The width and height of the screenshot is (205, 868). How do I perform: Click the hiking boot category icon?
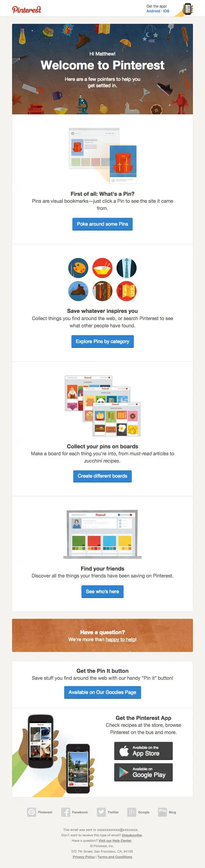[78, 291]
